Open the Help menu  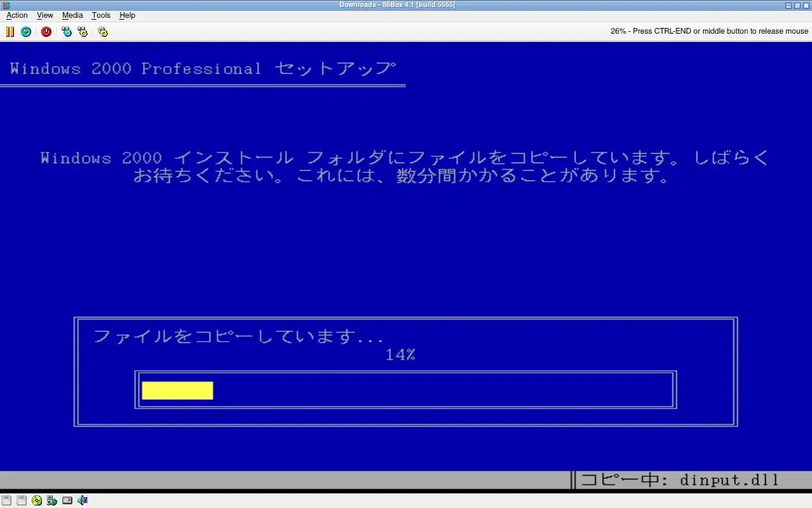coord(128,15)
